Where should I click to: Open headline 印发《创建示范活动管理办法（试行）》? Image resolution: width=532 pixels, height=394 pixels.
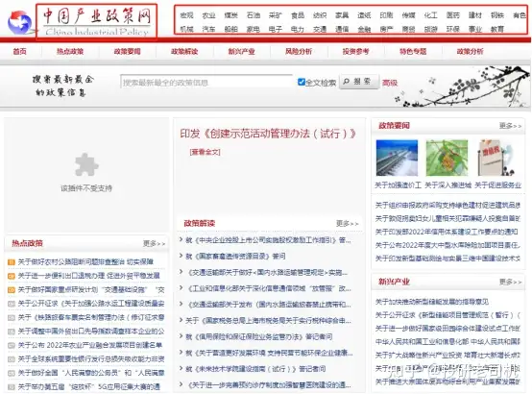point(268,134)
